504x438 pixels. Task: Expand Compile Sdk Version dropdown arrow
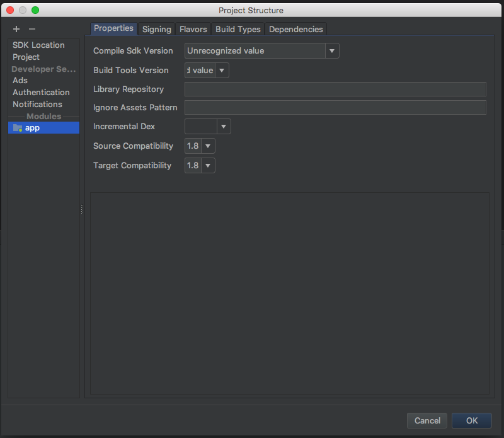coord(332,51)
